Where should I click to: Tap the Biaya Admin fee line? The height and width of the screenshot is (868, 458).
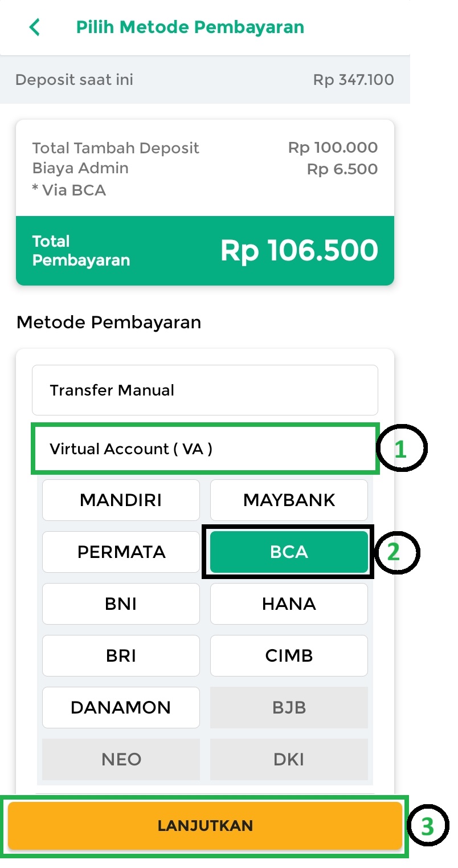pos(205,169)
